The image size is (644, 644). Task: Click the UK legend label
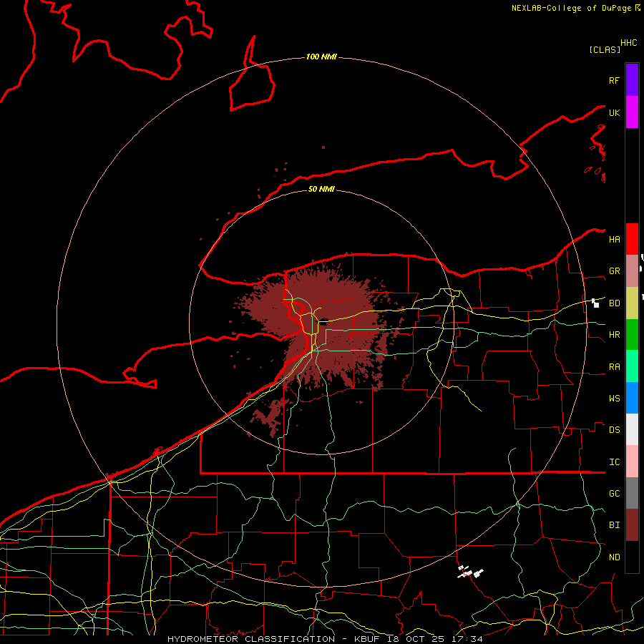[614, 112]
